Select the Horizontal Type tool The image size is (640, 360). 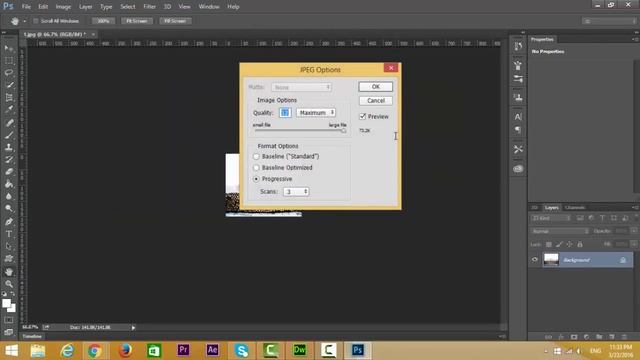point(9,234)
